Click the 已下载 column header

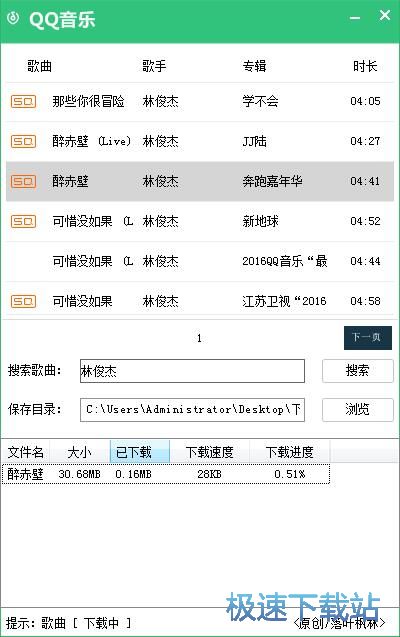139,452
